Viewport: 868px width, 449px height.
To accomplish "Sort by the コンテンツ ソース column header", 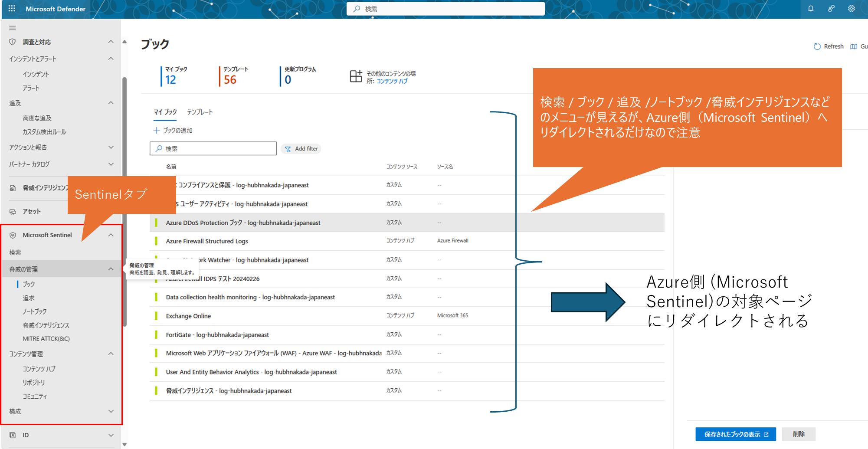I will coord(402,167).
